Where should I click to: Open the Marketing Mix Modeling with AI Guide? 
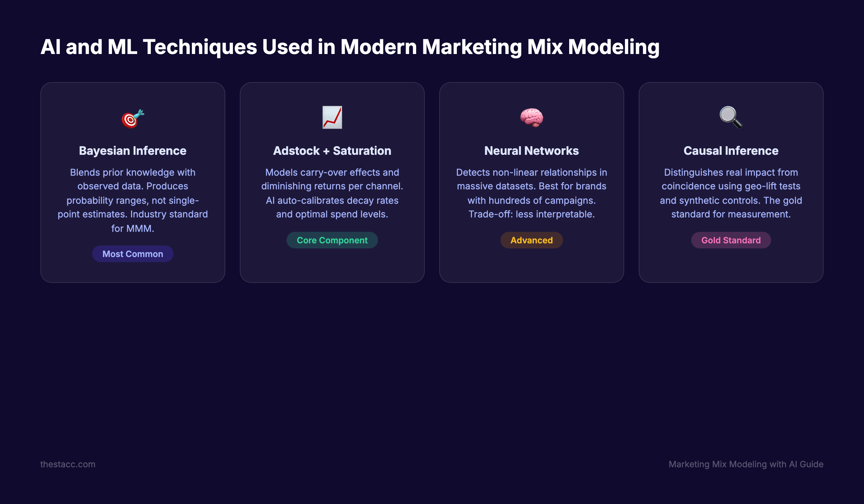coord(746,464)
